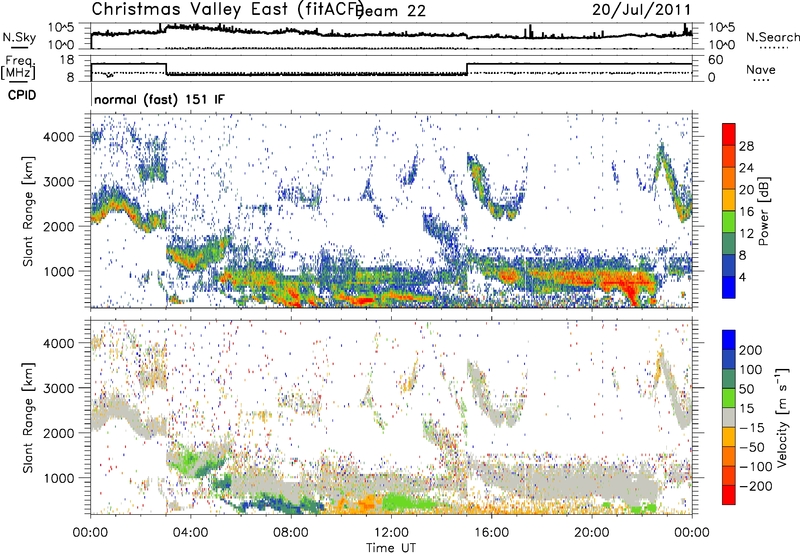800x554 pixels.
Task: Click the "3000" tick of the velocity panel
Action: [59, 388]
